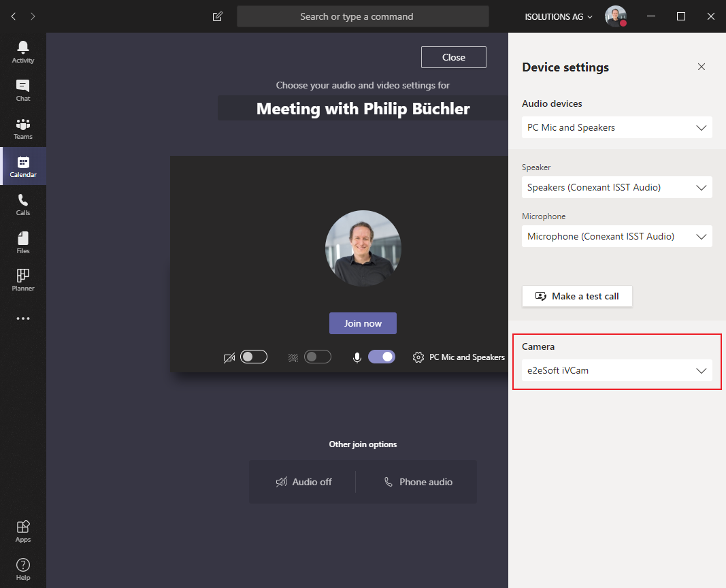Viewport: 726px width, 588px height.
Task: Open the Files section
Action: coord(23,242)
